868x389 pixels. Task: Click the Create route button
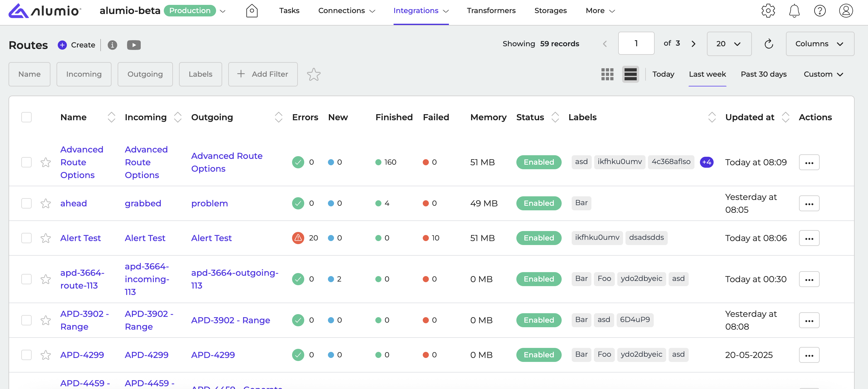(77, 45)
